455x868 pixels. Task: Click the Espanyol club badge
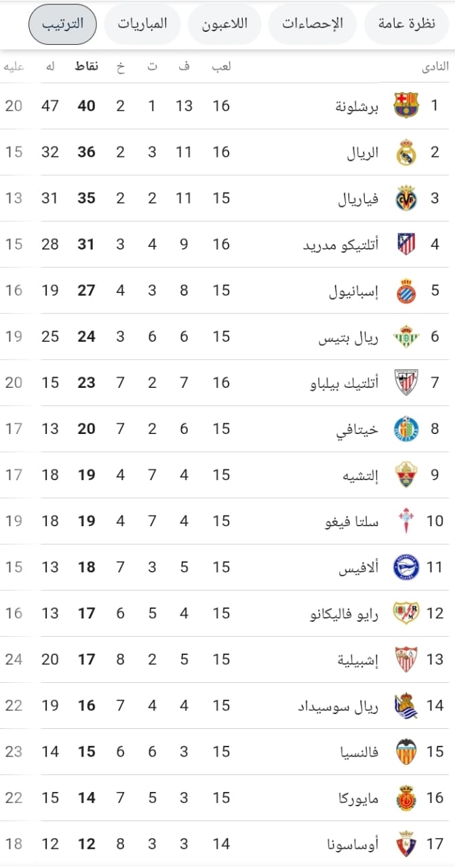[405, 290]
